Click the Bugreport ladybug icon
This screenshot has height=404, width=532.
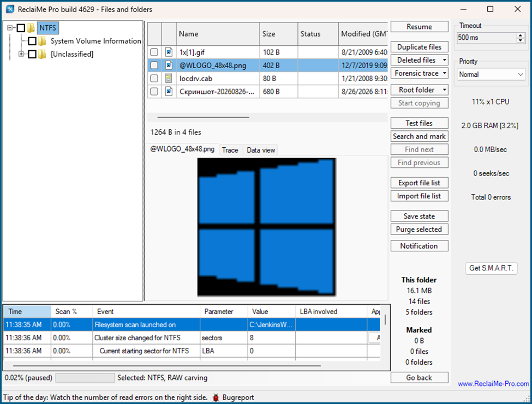(x=216, y=397)
